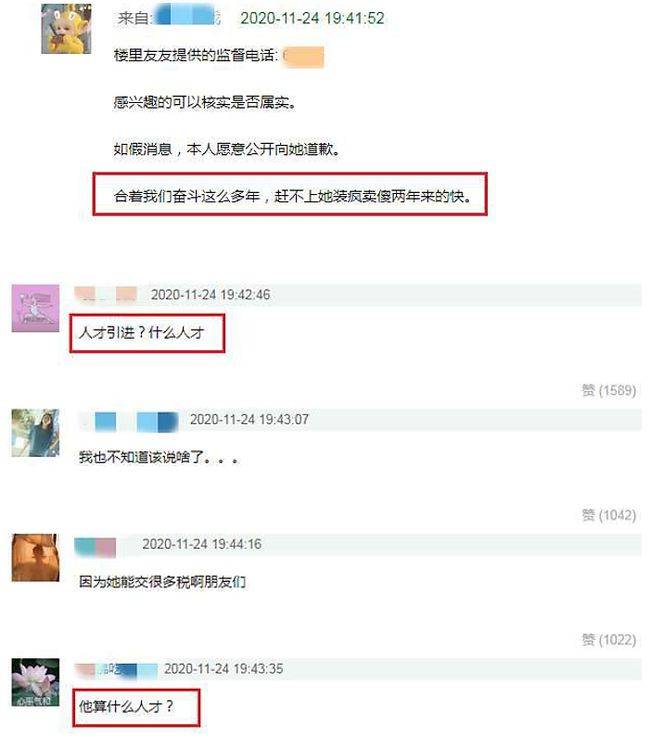Click the comment 因为她能交很多税啊朋友们
The width and height of the screenshot is (650, 738).
[x=162, y=582]
